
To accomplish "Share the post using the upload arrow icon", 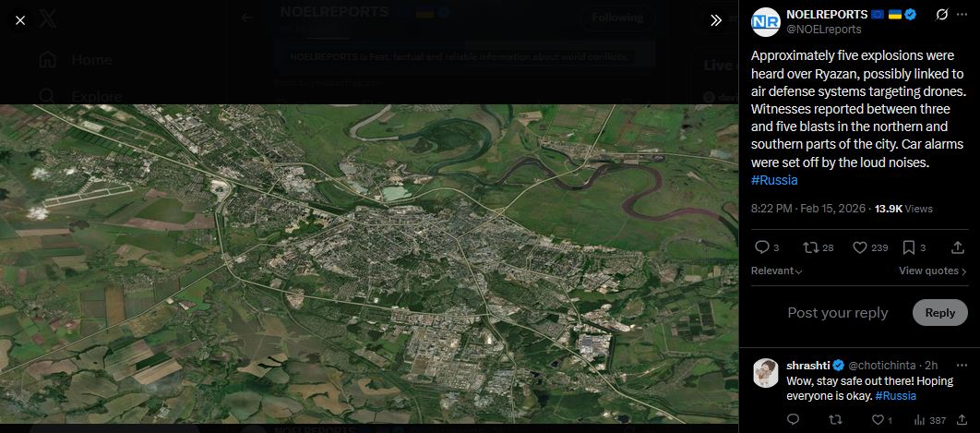I will coord(957,247).
